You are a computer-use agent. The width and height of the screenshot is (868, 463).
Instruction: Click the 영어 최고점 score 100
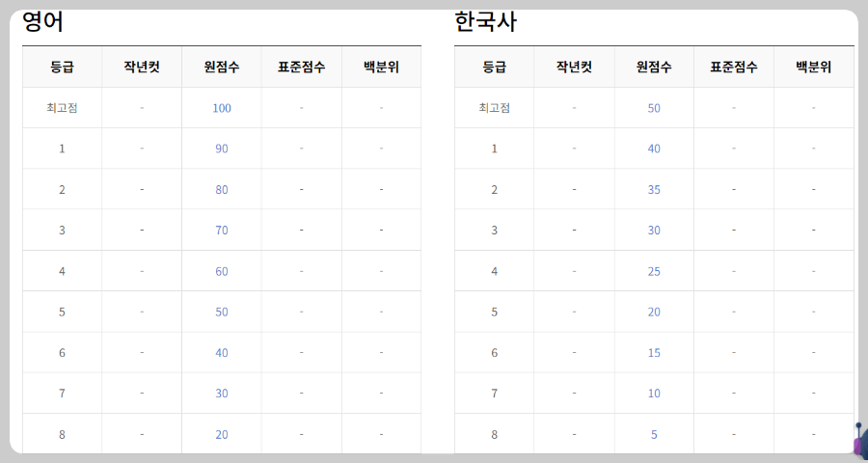pyautogui.click(x=222, y=108)
